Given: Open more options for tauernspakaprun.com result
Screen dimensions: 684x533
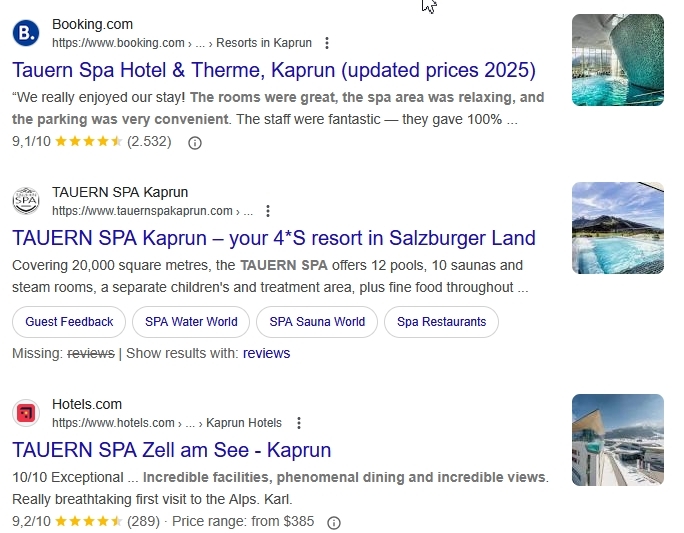Looking at the screenshot, I should (268, 211).
